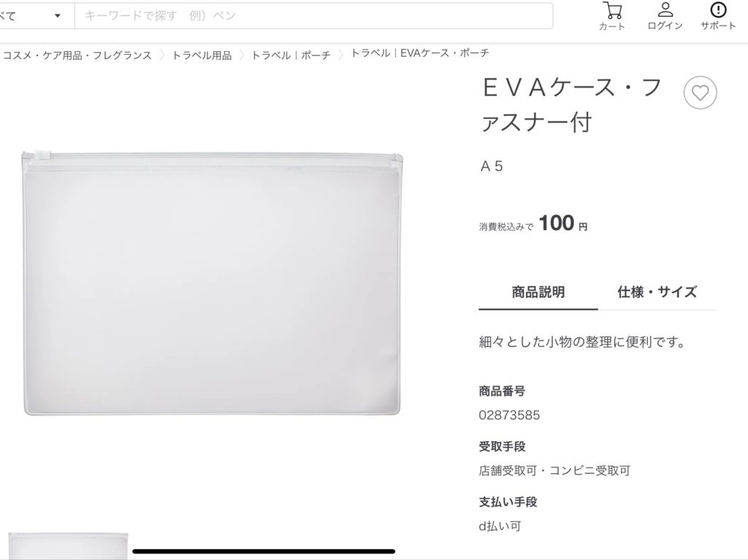Screen dimensions: 748x560
Task: Select the 商品説明 tab
Action: [538, 292]
